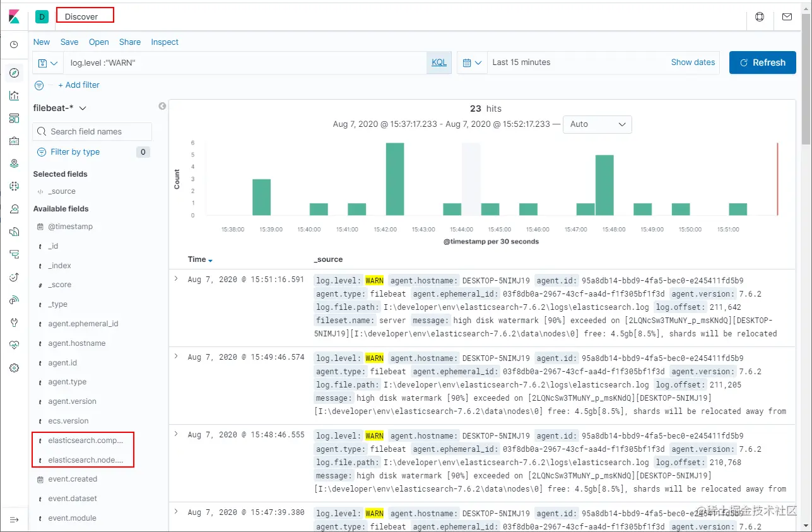Click New in the top menu
The image size is (812, 532).
click(42, 42)
